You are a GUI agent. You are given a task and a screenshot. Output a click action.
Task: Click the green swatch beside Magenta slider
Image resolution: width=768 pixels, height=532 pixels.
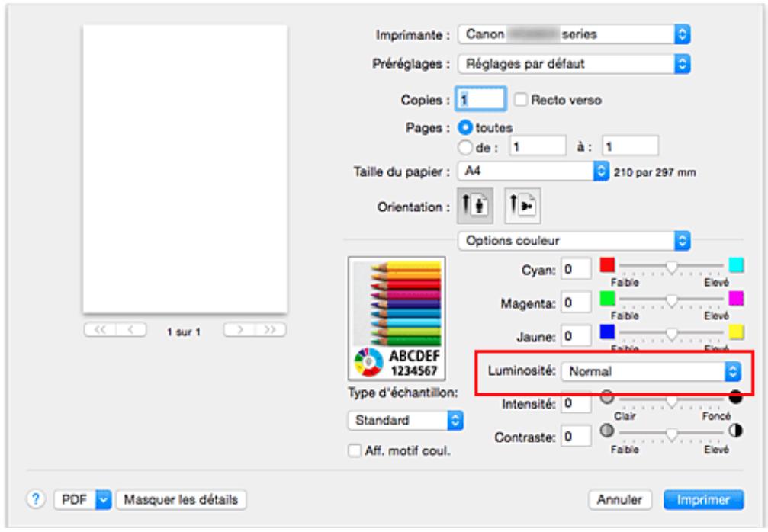[x=607, y=298]
